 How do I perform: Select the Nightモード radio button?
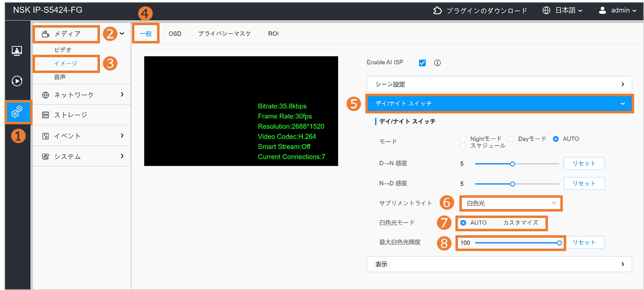tap(463, 139)
